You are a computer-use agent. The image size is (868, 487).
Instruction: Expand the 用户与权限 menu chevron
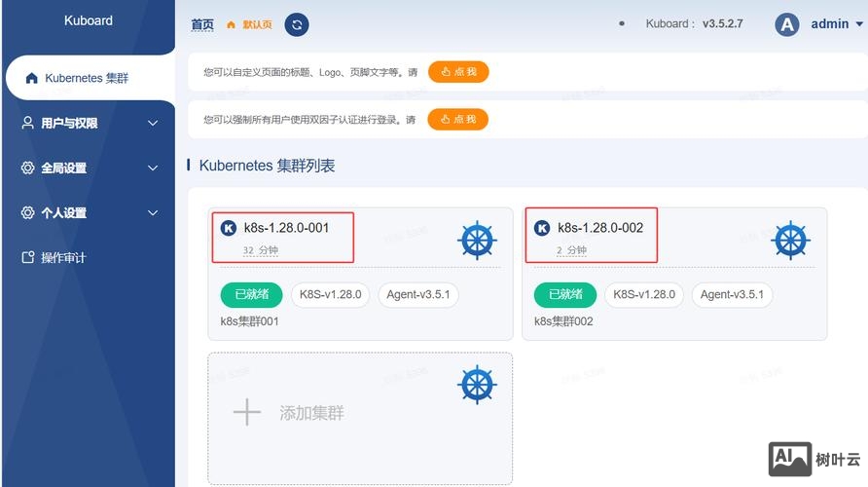click(153, 123)
